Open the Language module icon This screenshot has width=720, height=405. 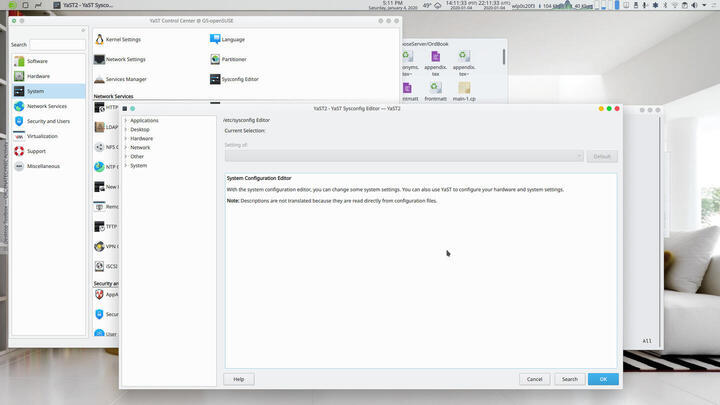[x=215, y=39]
